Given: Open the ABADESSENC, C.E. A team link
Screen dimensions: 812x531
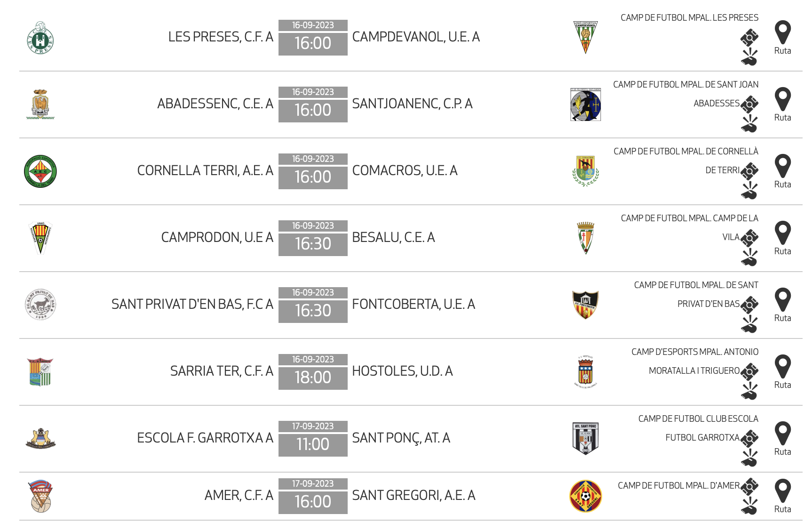Looking at the screenshot, I should (x=215, y=104).
